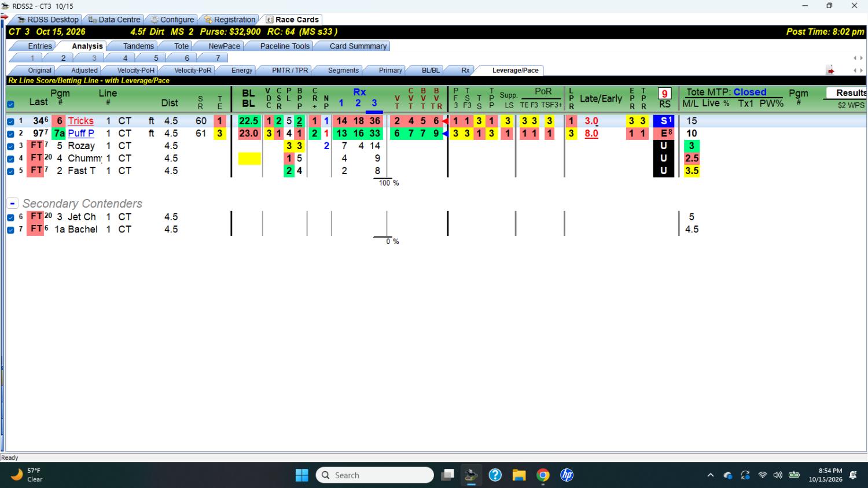Go to race 5 tab
The height and width of the screenshot is (488, 868).
click(x=156, y=58)
